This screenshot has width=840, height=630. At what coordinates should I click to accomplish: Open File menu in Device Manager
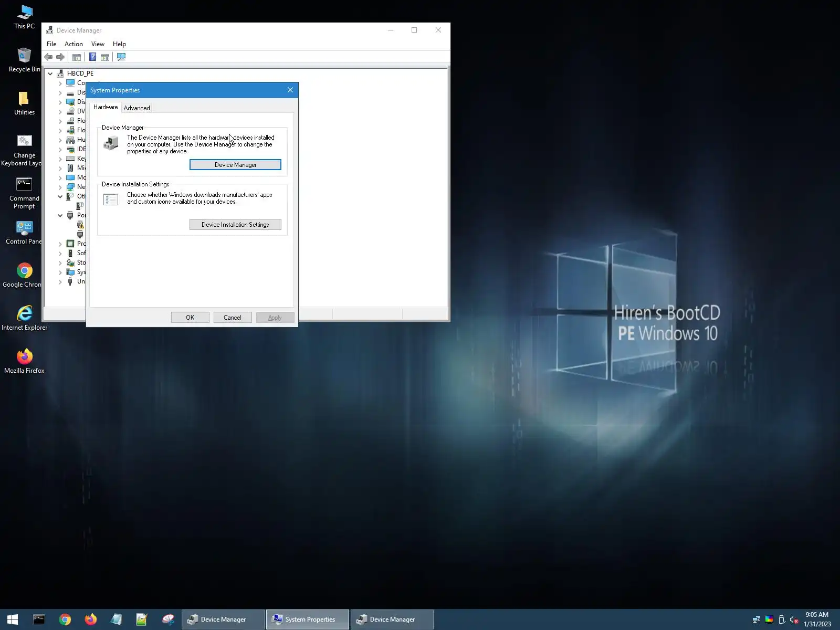(51, 44)
